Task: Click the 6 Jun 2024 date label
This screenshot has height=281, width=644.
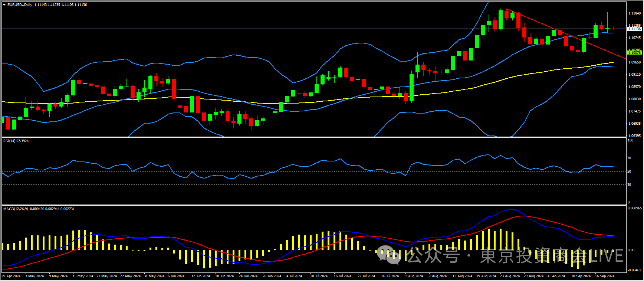Action: pyautogui.click(x=176, y=276)
